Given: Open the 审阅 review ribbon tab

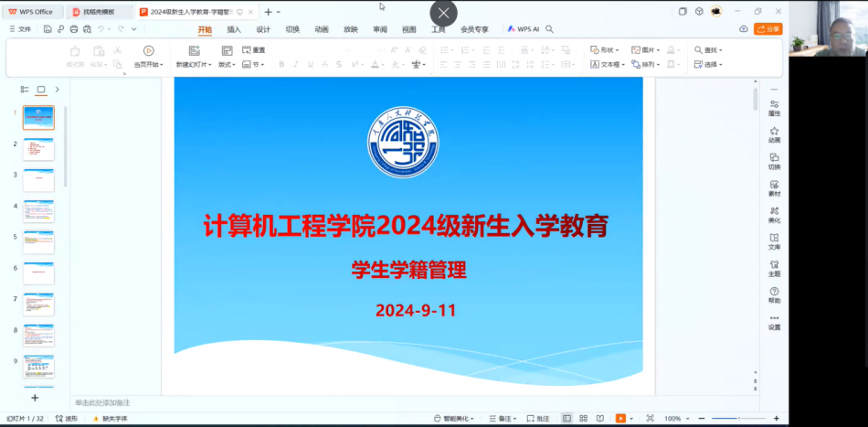Looking at the screenshot, I should 380,29.
